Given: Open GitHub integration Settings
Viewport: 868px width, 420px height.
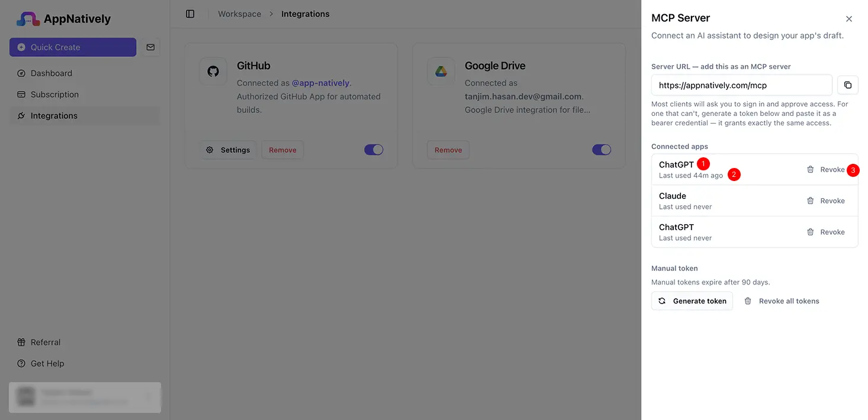Looking at the screenshot, I should click(x=228, y=150).
